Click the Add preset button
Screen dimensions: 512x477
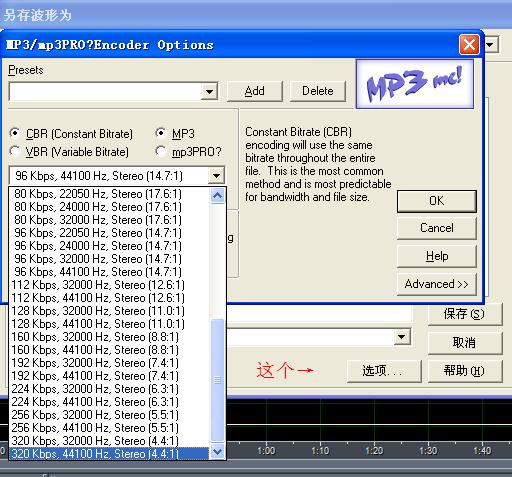click(x=255, y=91)
